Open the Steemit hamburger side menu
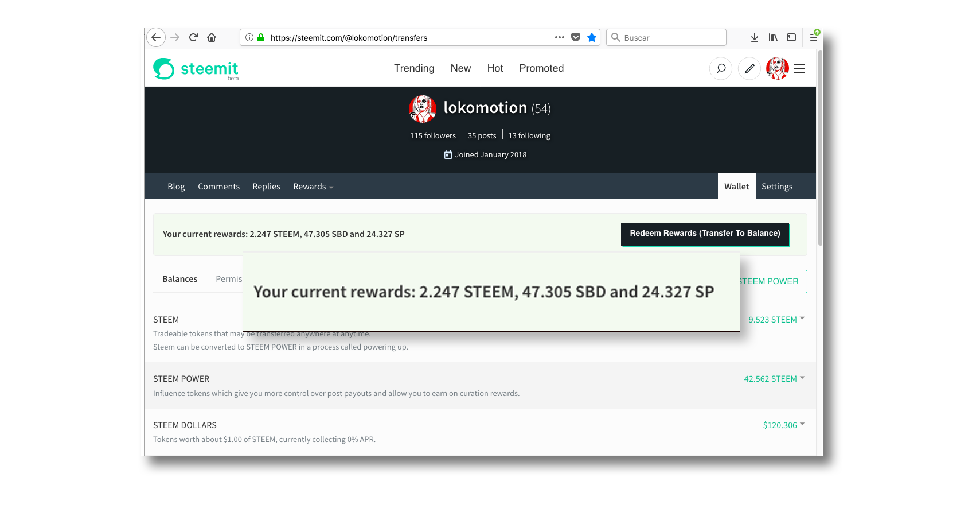The width and height of the screenshot is (980, 516). click(x=799, y=68)
